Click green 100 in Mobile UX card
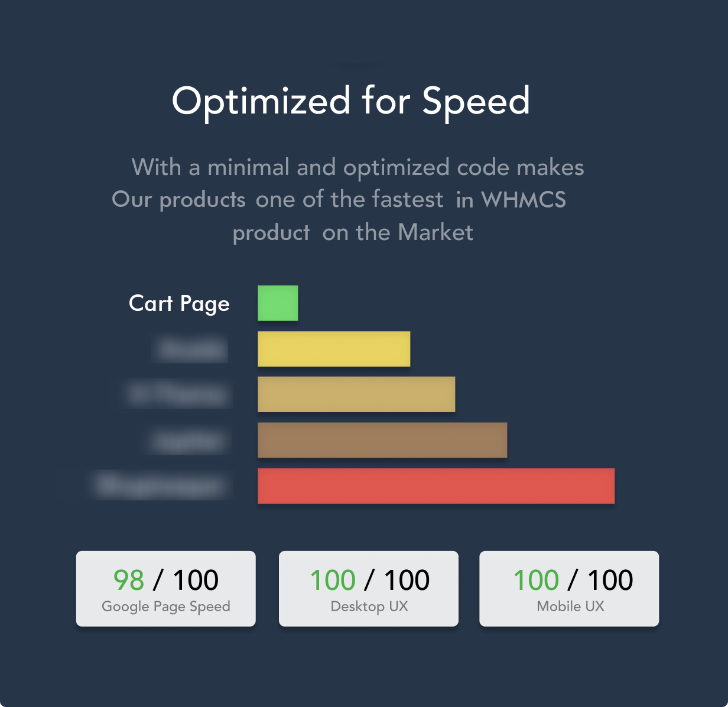 click(536, 580)
